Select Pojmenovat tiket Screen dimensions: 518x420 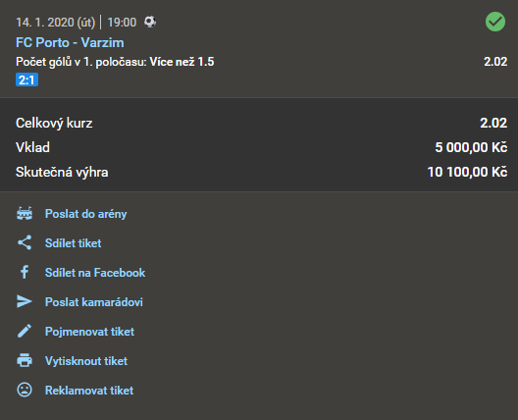[89, 332]
